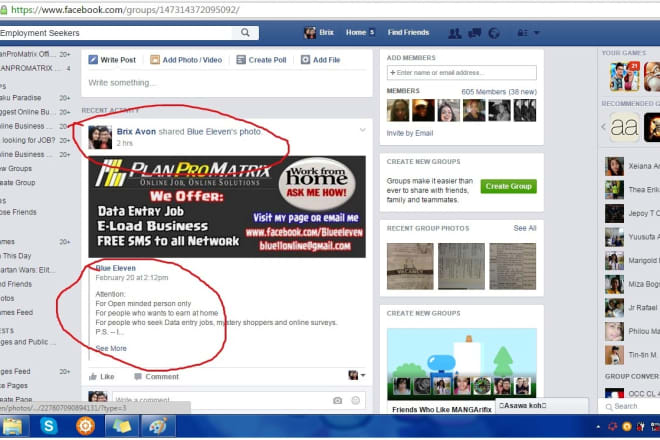
Task: Open the 605 Members link
Action: pos(499,91)
